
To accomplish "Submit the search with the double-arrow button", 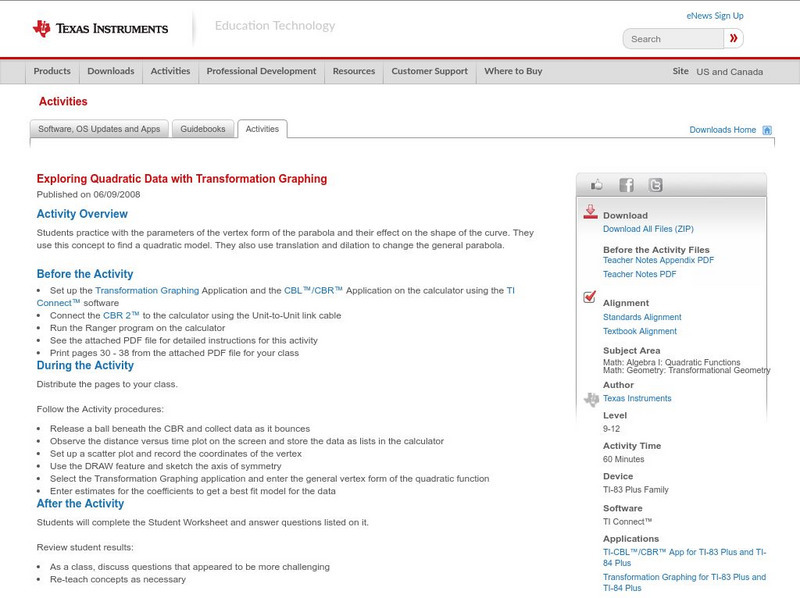I will pos(733,38).
